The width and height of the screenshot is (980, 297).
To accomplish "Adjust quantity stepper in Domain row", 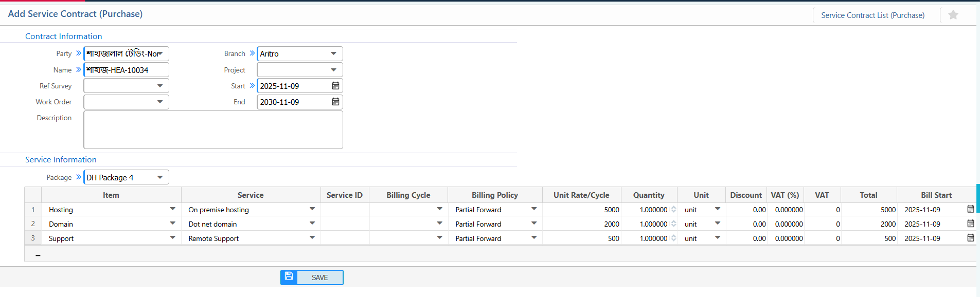I will (673, 224).
